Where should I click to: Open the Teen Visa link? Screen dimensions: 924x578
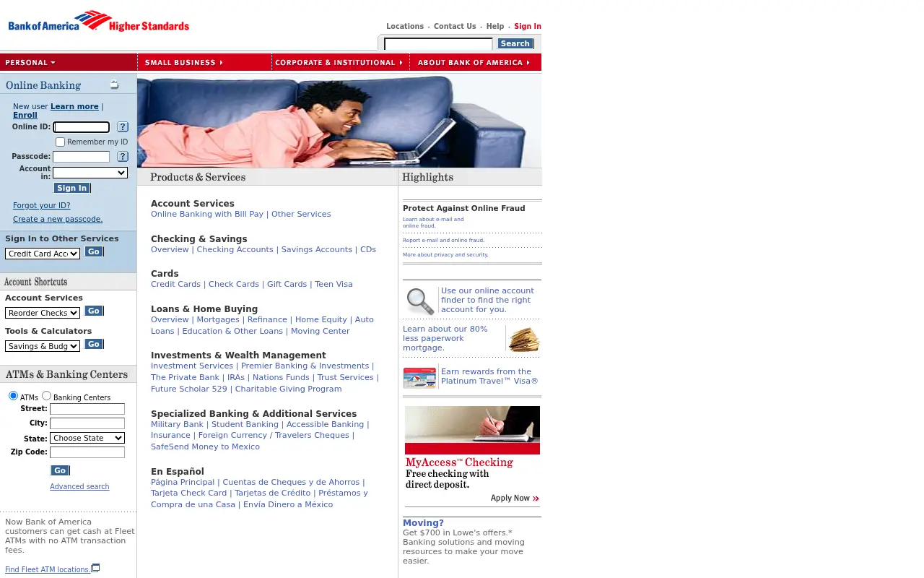tap(334, 285)
